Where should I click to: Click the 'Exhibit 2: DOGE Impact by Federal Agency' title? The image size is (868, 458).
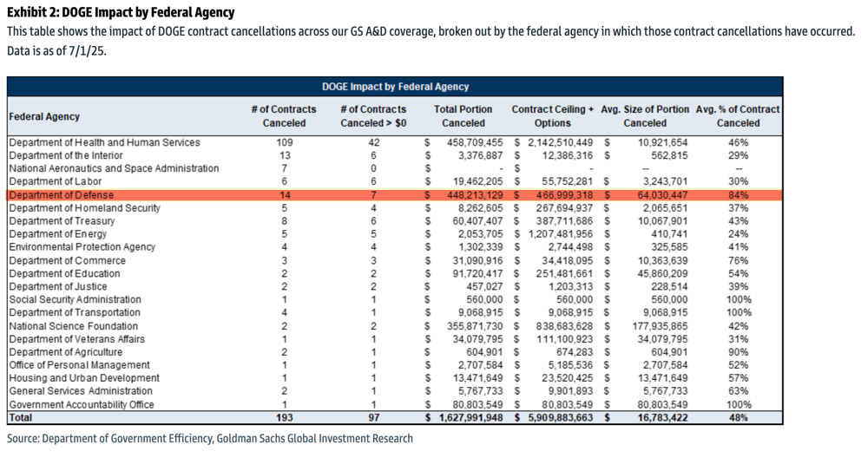[x=121, y=13]
